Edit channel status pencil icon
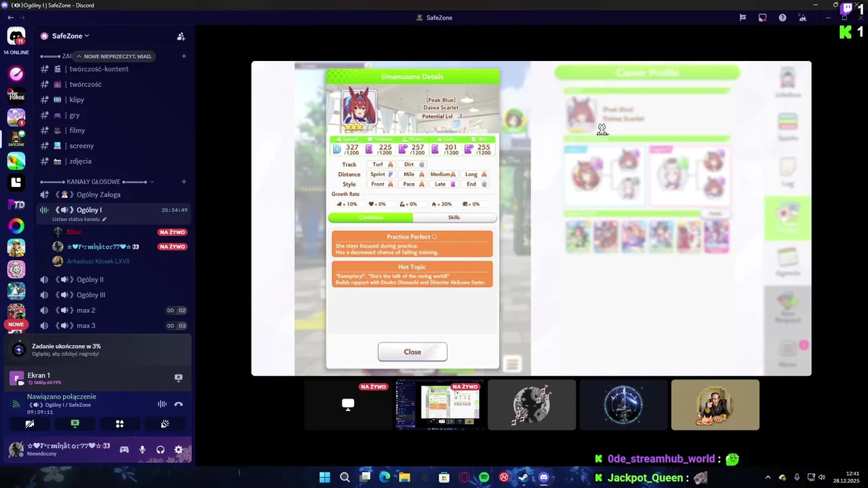The width and height of the screenshot is (868, 488). point(104,220)
